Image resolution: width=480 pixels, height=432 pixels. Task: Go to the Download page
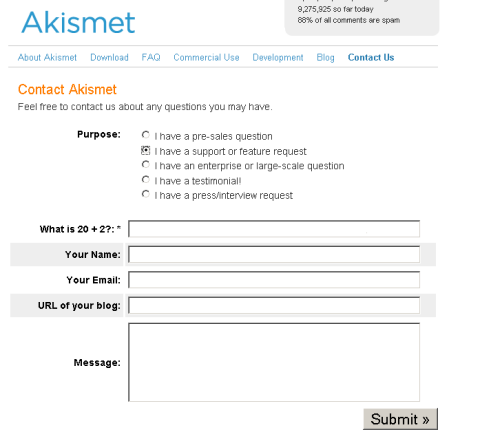[109, 57]
